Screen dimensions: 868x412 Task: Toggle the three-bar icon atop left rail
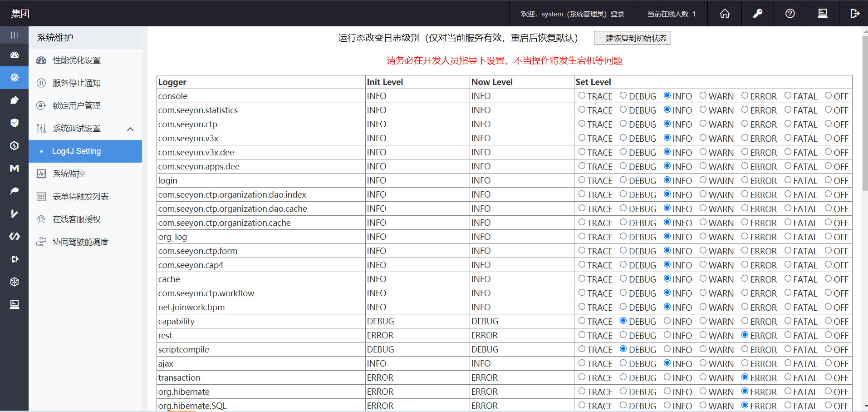[x=15, y=35]
